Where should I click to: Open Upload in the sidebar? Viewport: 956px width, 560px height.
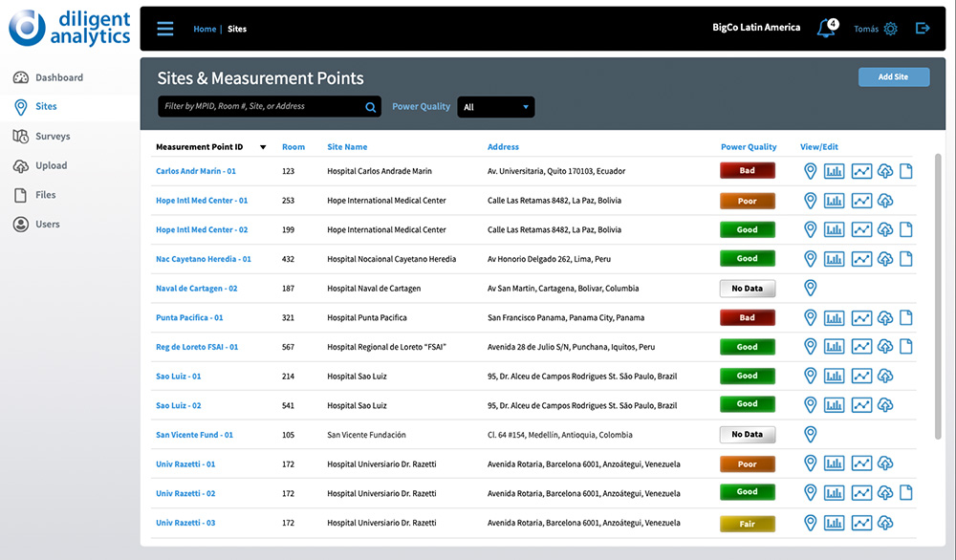point(52,165)
